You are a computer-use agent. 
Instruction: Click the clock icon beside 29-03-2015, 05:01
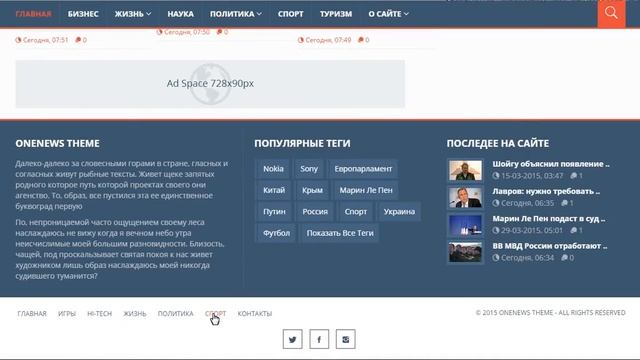pos(496,231)
